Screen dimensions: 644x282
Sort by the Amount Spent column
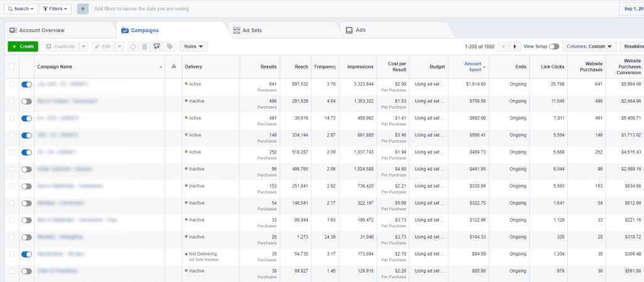[473, 67]
